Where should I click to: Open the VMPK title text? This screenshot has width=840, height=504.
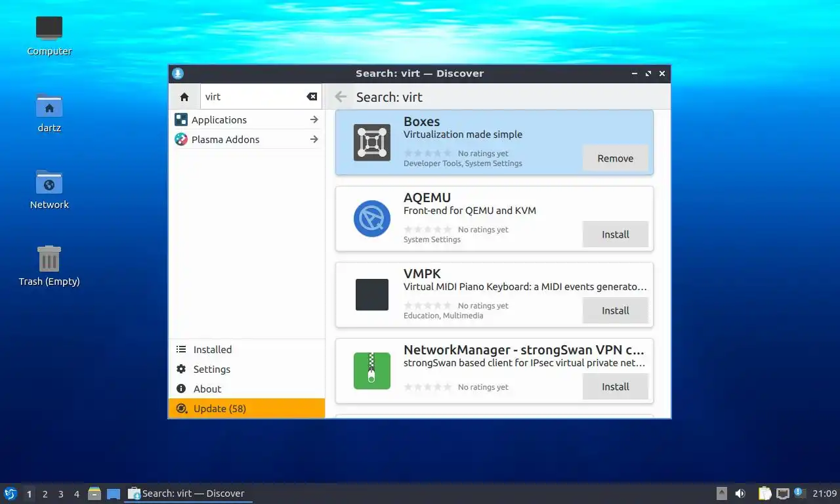(422, 274)
